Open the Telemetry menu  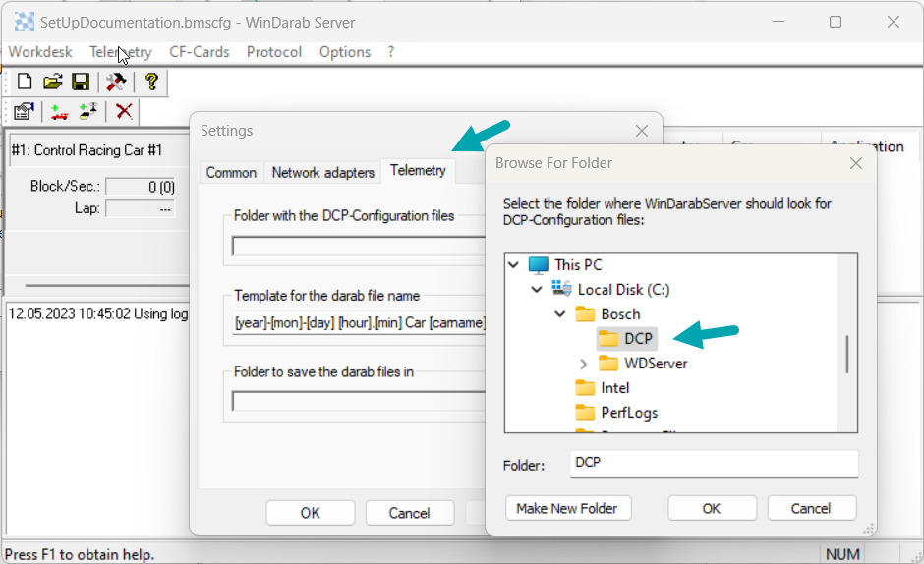click(121, 52)
